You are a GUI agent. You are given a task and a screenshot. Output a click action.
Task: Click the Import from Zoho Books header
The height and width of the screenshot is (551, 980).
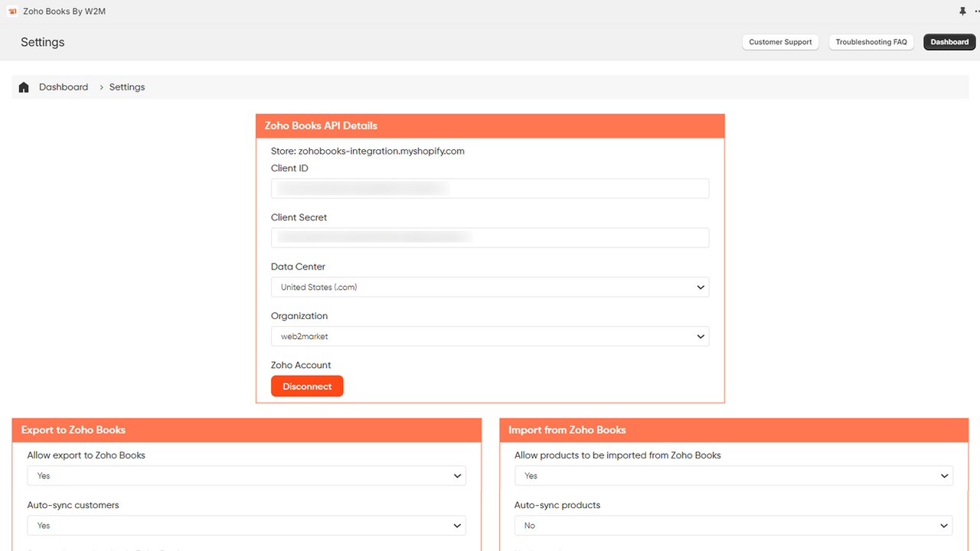(x=733, y=430)
